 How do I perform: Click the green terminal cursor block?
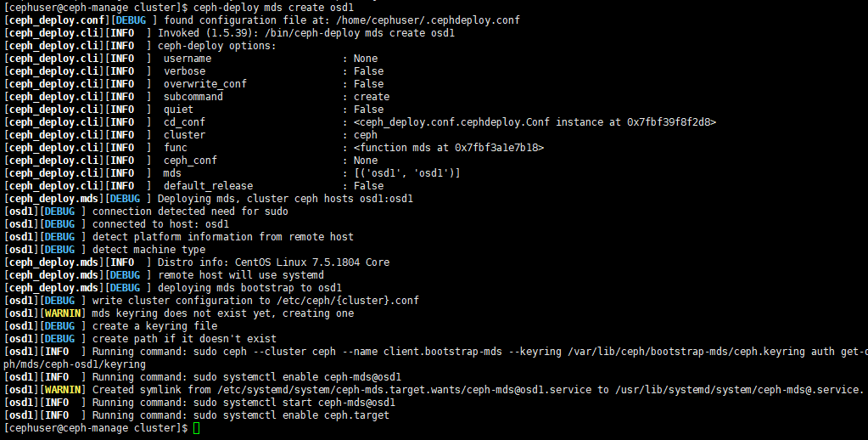197,428
